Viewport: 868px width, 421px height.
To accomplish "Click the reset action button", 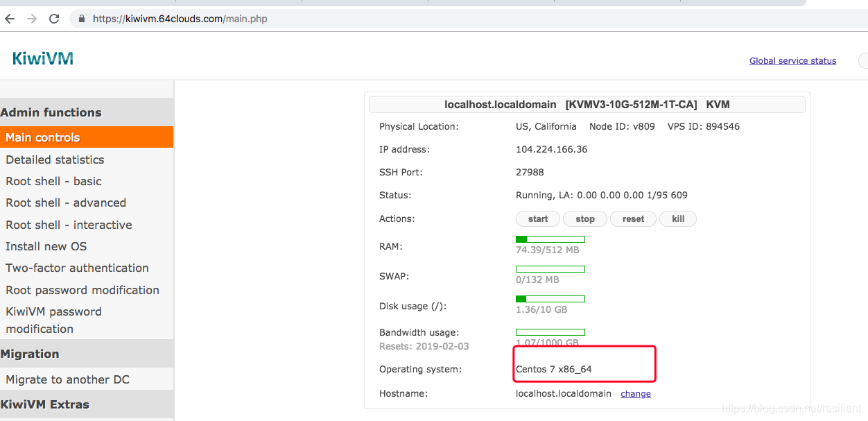I will tap(633, 218).
